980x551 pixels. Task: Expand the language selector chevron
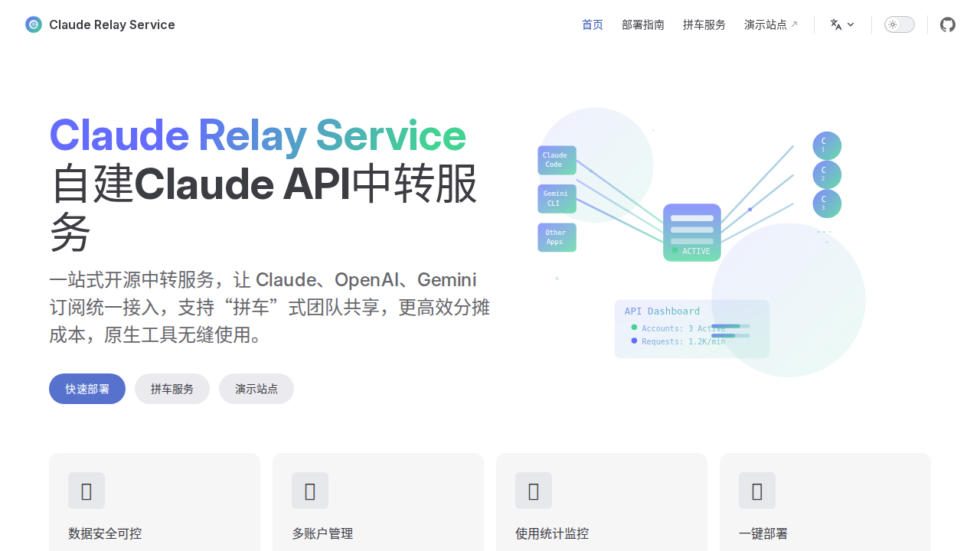(851, 24)
